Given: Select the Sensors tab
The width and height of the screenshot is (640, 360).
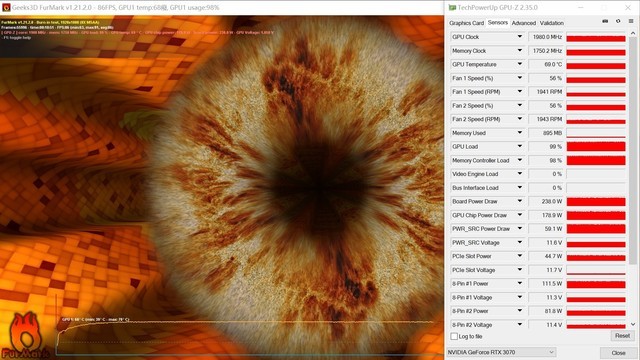Looking at the screenshot, I should (498, 22).
